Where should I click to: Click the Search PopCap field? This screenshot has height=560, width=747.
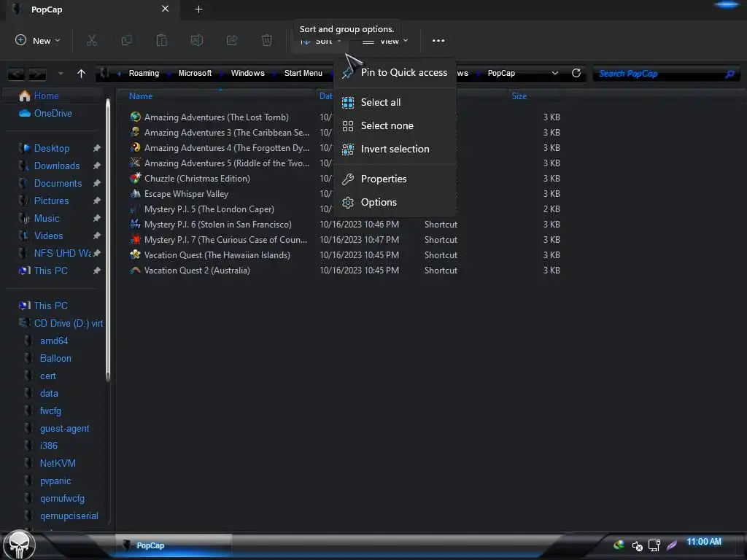666,74
